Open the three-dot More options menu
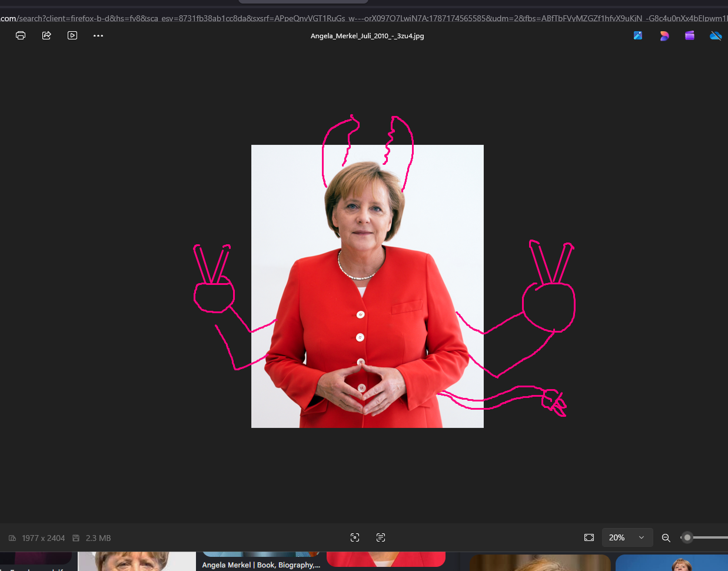 98,35
